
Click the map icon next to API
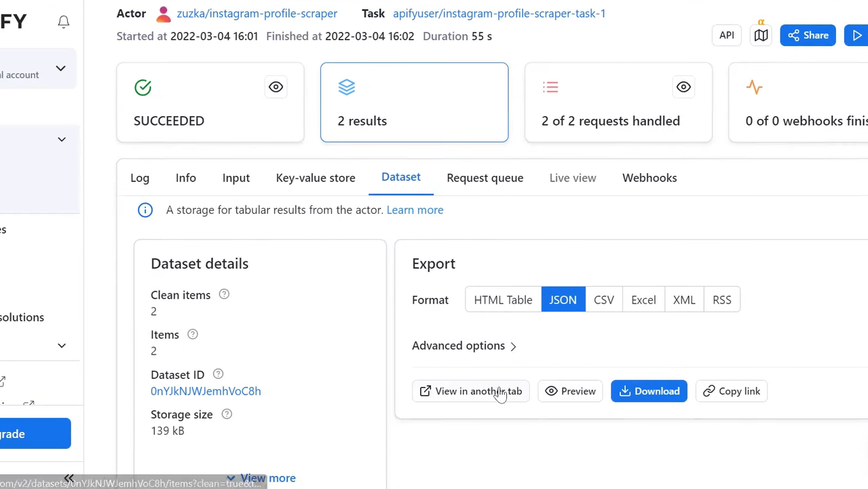[x=760, y=35]
